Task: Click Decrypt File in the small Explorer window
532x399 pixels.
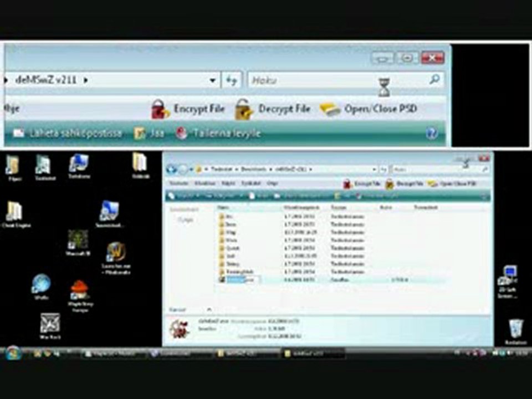Action: click(x=405, y=183)
